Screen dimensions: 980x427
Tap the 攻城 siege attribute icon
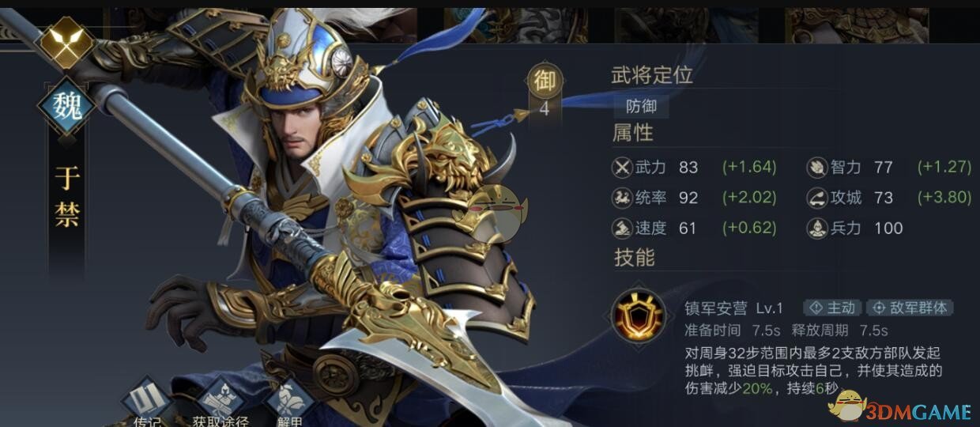click(x=816, y=198)
